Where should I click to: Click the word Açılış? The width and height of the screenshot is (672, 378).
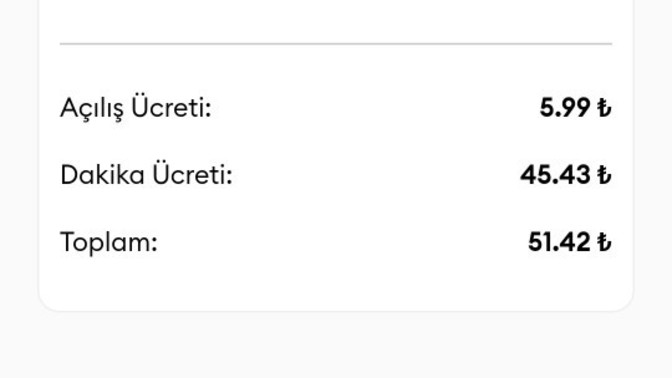click(x=92, y=108)
